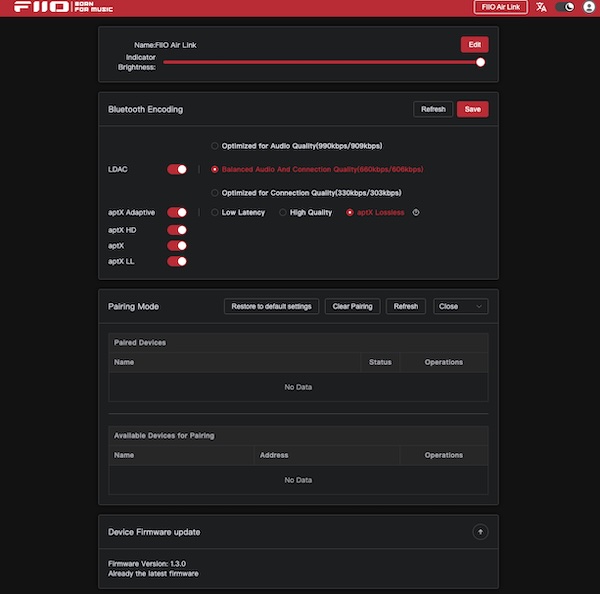
Task: Turn off aptX Adaptive encoding
Action: point(177,212)
